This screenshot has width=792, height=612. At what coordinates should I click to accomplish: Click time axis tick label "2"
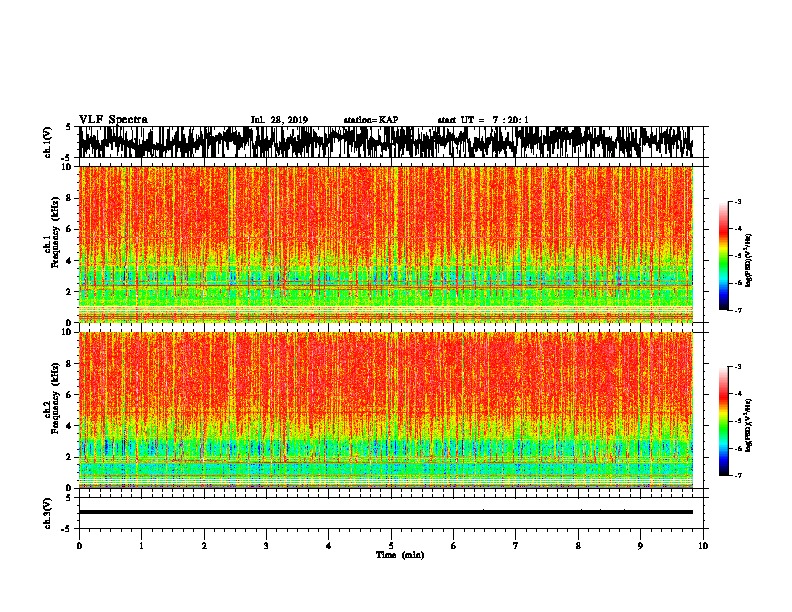[204, 546]
